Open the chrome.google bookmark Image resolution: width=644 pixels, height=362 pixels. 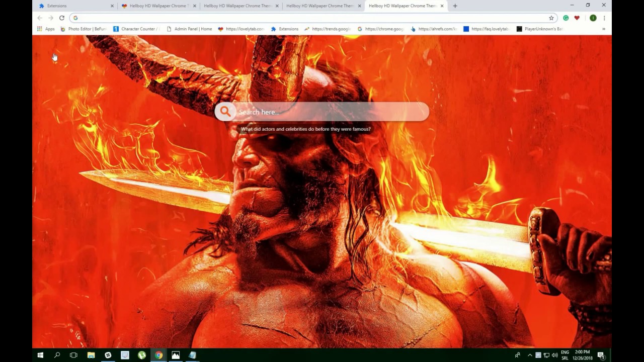381,29
